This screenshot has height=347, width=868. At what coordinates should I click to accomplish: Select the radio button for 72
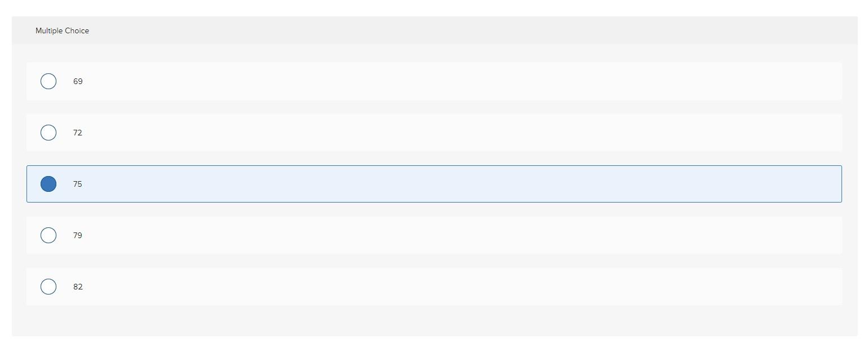(x=48, y=133)
